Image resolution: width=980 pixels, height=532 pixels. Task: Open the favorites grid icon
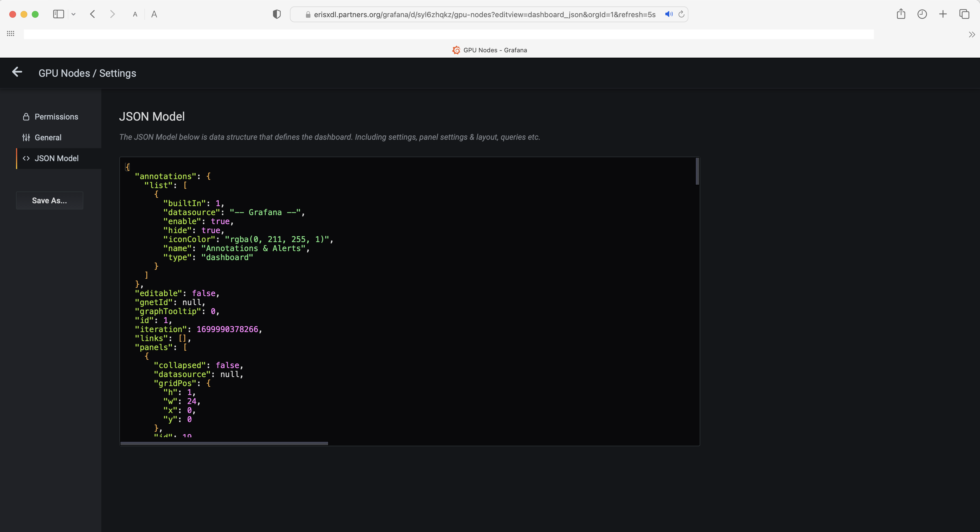[x=11, y=34]
